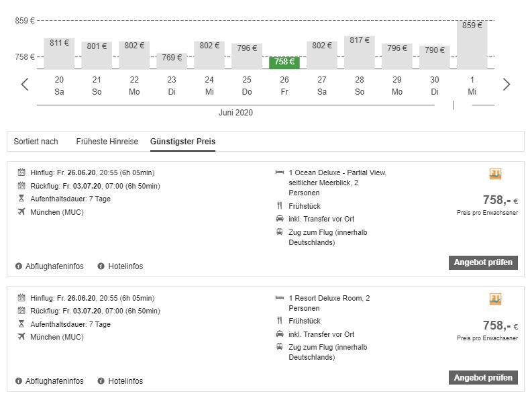Open Abflughafeninfos link in the first offer

(54, 266)
